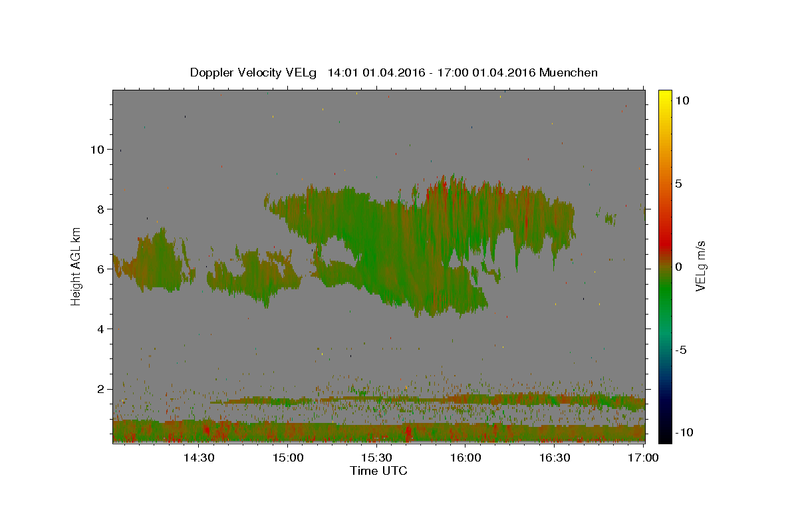Click the Height AGL km axis title

[x=76, y=266]
